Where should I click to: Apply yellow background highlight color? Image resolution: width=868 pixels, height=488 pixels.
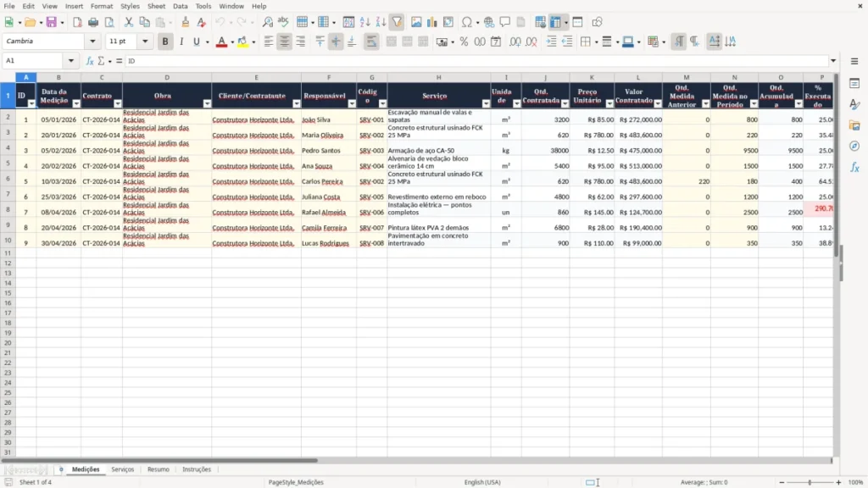(x=242, y=42)
